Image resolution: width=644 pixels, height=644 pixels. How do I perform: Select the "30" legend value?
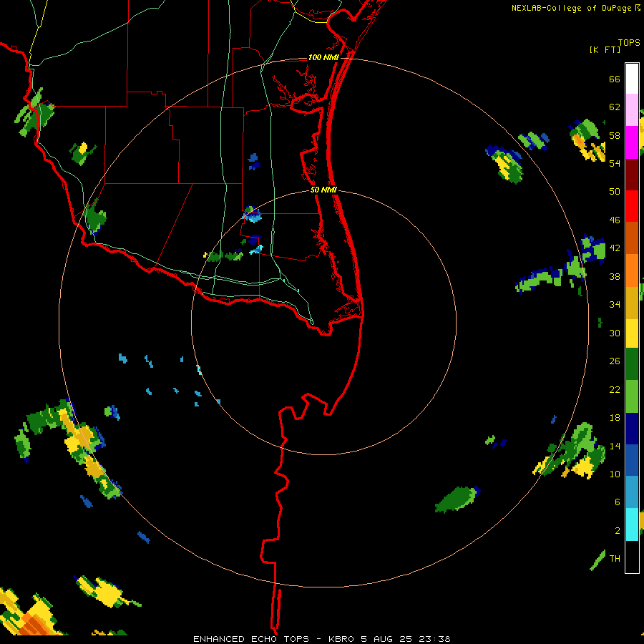(x=615, y=333)
